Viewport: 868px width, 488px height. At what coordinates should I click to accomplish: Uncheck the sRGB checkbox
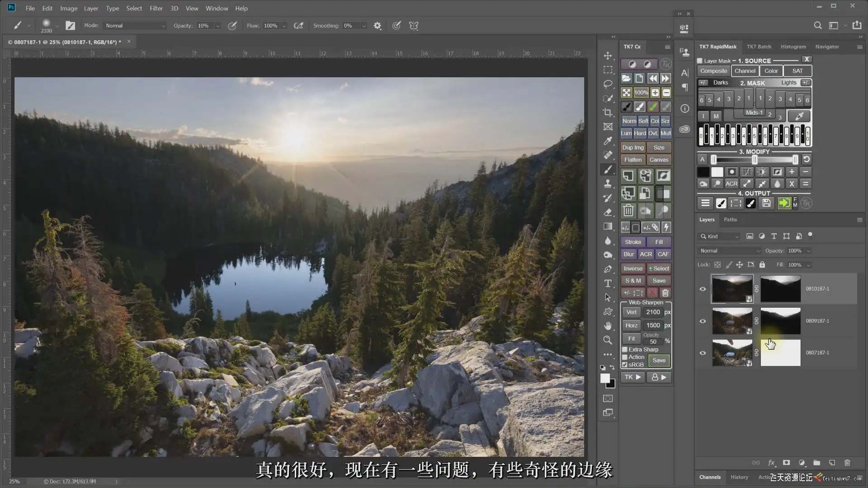[625, 365]
